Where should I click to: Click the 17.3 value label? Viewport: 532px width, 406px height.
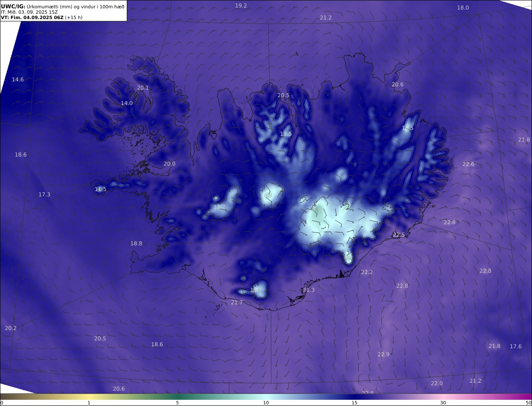pyautogui.click(x=44, y=194)
